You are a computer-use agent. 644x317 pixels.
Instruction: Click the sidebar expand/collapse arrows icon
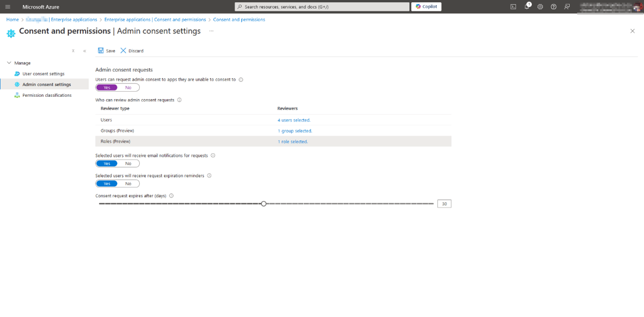pyautogui.click(x=73, y=51)
